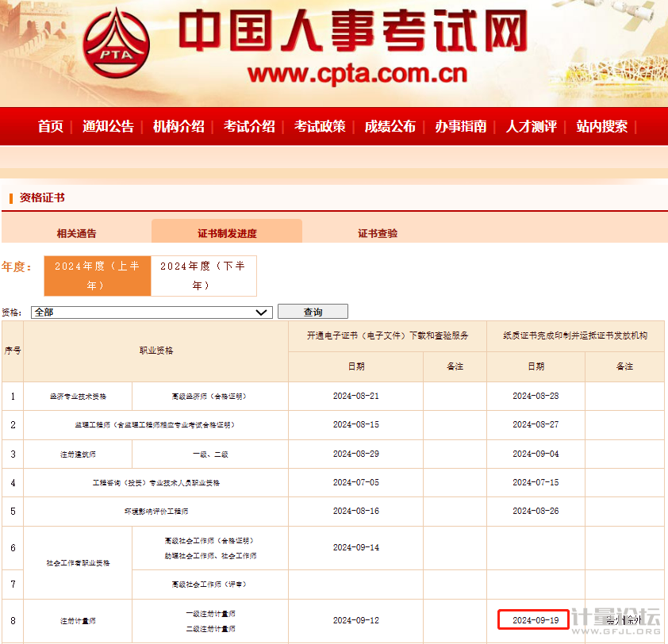Expand the 资格 dropdown showing 全部
Image resolution: width=668 pixels, height=644 pixels.
(x=152, y=312)
